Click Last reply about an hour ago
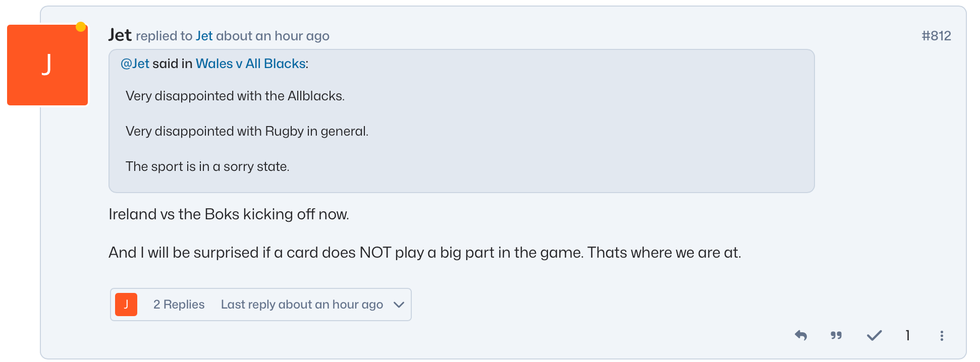Viewport: 980px width, 362px height. point(302,304)
